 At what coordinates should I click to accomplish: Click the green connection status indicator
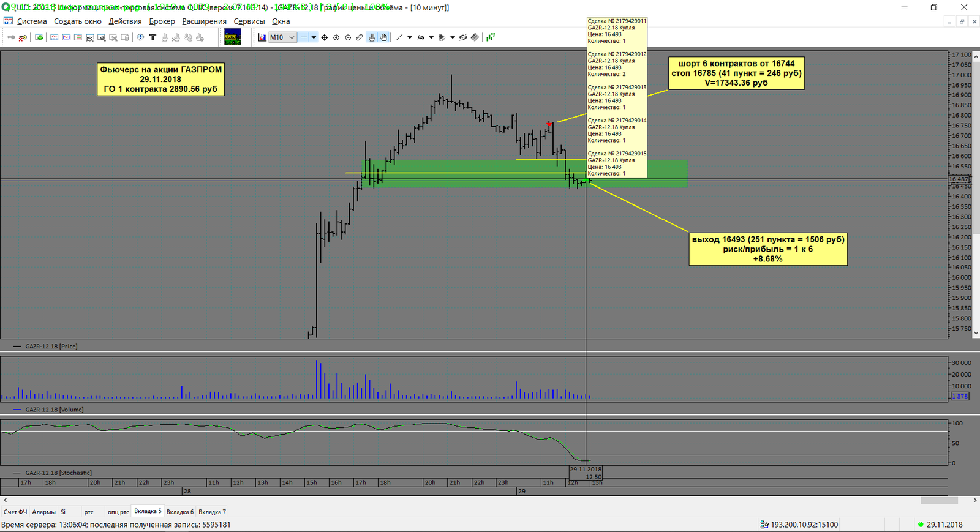pos(921,525)
